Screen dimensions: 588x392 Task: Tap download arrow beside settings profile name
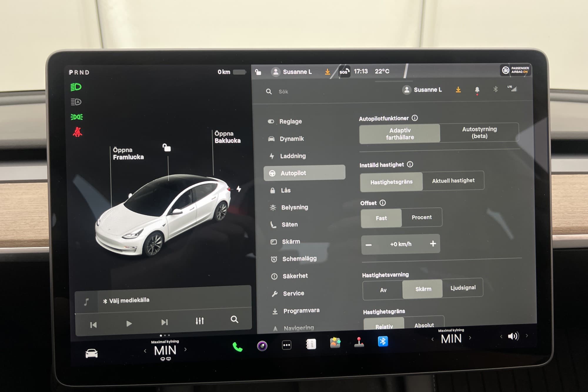[x=458, y=89]
